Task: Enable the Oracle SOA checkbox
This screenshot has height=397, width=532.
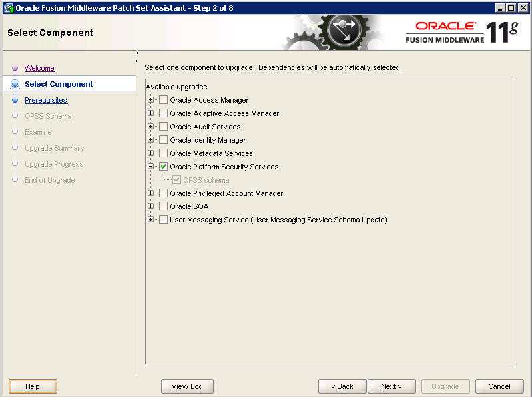Action: (164, 206)
